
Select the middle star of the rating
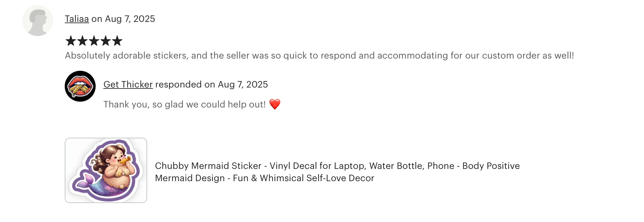point(94,41)
